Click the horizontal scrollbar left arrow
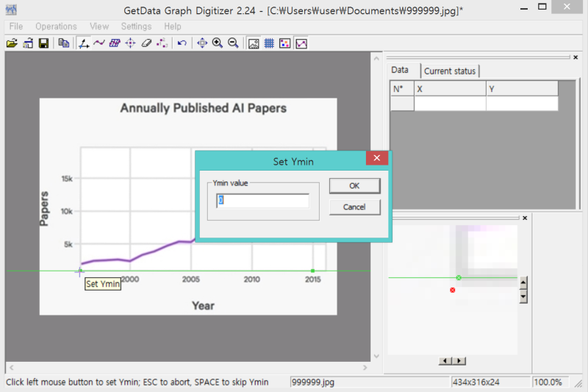 click(x=12, y=368)
